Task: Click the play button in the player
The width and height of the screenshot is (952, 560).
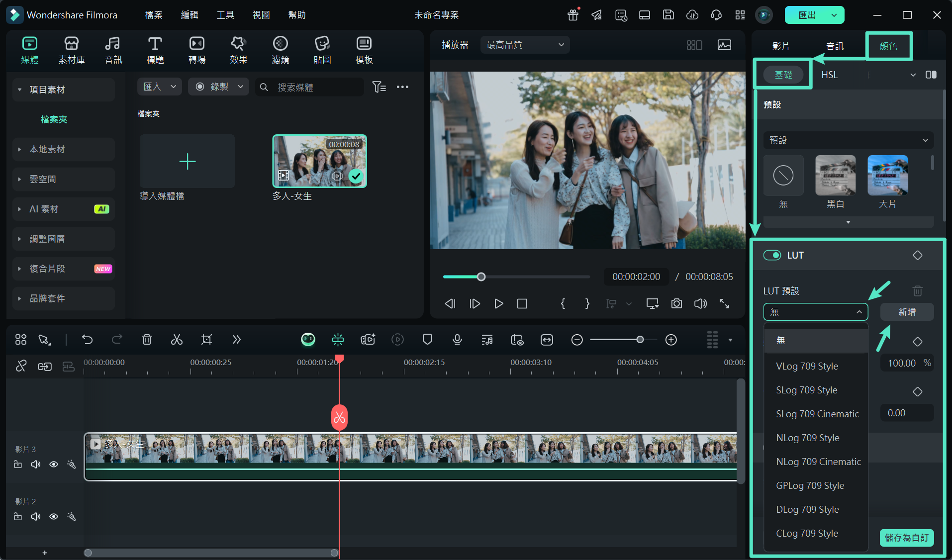Action: point(498,303)
